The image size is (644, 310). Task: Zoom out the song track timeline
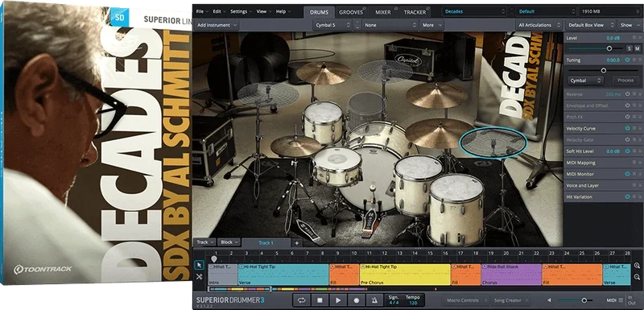click(x=637, y=276)
